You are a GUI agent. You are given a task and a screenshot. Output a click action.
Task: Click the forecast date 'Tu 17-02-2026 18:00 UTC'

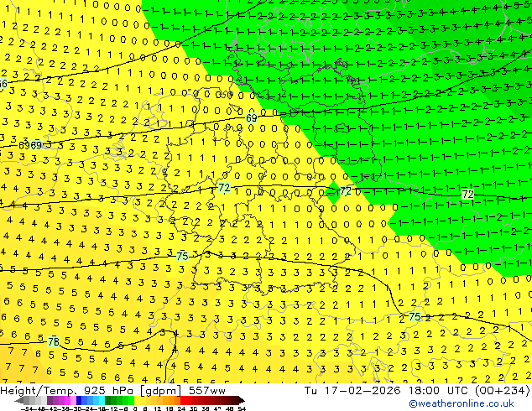point(388,391)
